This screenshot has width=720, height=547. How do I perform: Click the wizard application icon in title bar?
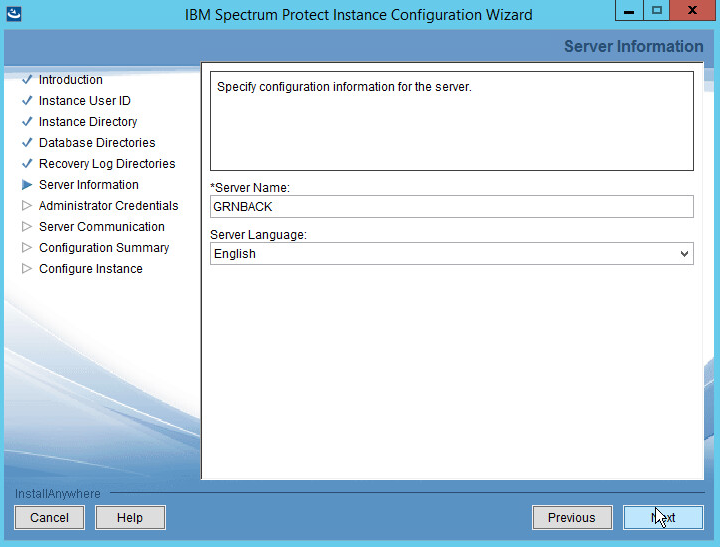tap(14, 14)
